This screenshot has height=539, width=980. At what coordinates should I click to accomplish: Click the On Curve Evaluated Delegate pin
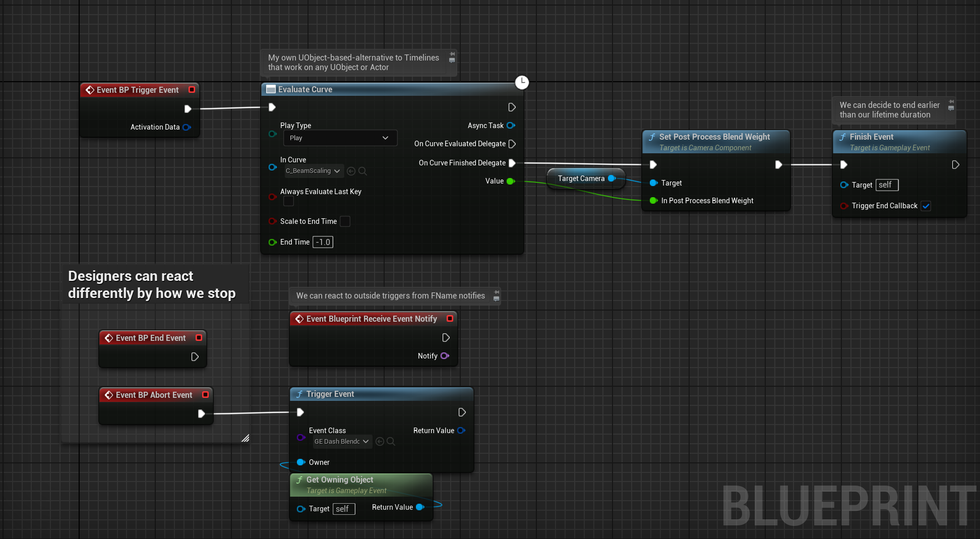512,144
